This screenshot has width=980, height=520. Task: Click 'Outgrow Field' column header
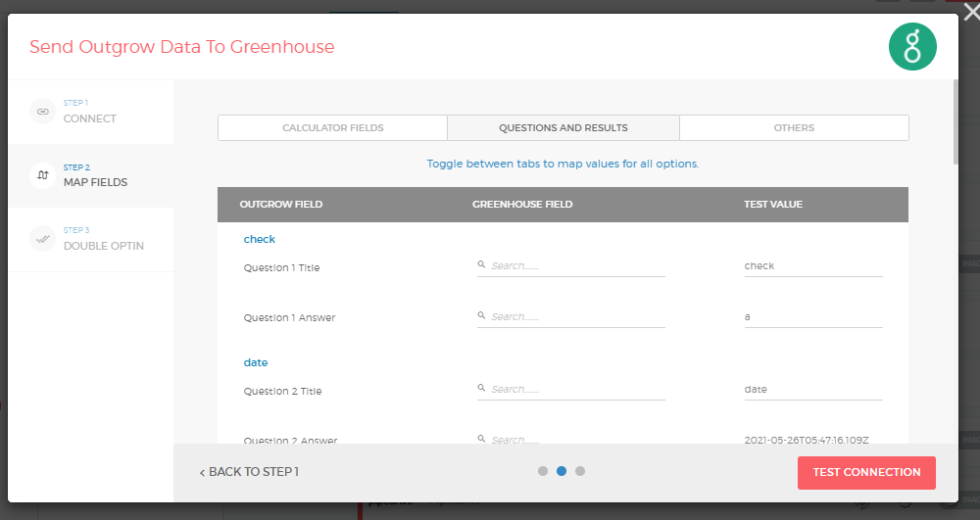coord(281,204)
